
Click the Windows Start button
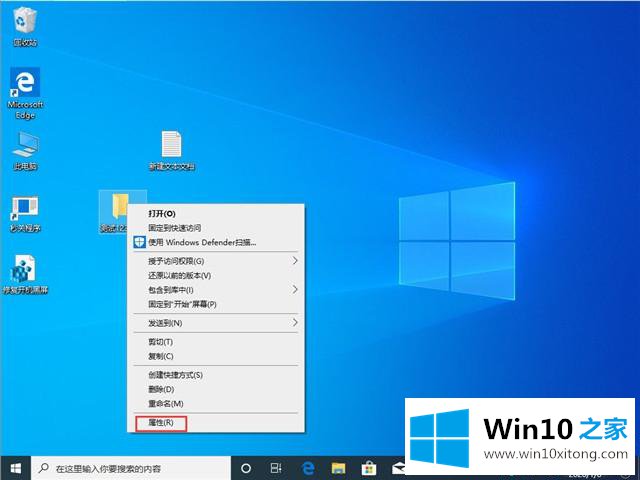16,468
